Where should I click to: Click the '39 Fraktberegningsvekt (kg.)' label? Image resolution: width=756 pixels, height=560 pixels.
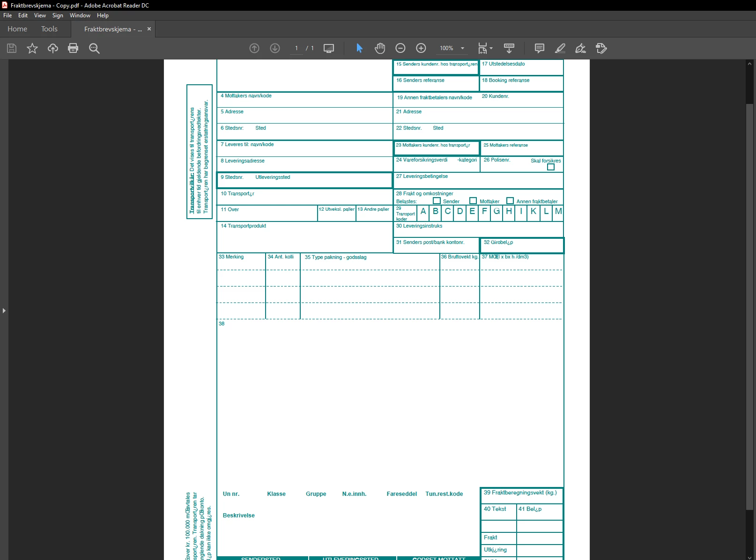(520, 493)
